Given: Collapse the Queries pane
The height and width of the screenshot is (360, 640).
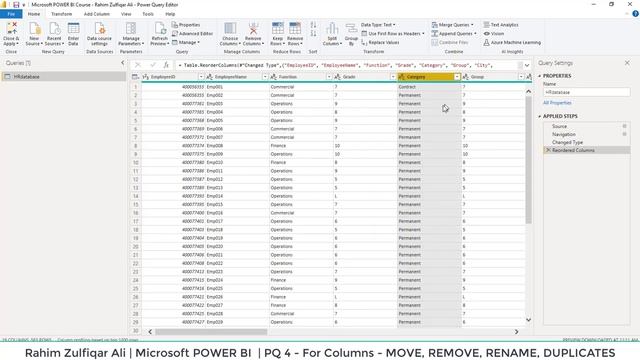Looking at the screenshot, I should pyautogui.click(x=122, y=63).
